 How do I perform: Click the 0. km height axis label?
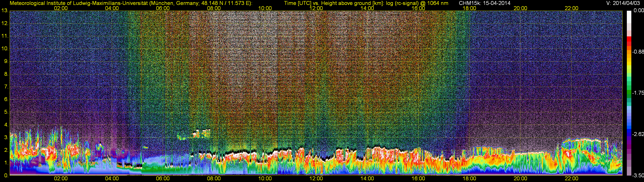[6, 176]
